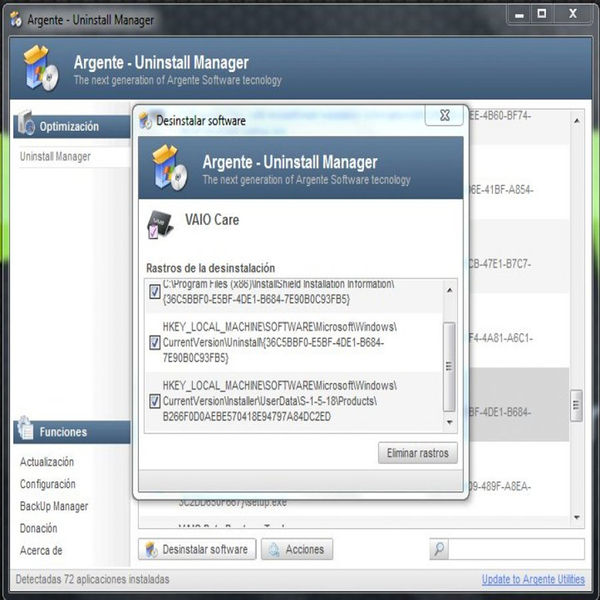Click the Argente logo inside the dialog header
The height and width of the screenshot is (600, 600).
tap(170, 168)
